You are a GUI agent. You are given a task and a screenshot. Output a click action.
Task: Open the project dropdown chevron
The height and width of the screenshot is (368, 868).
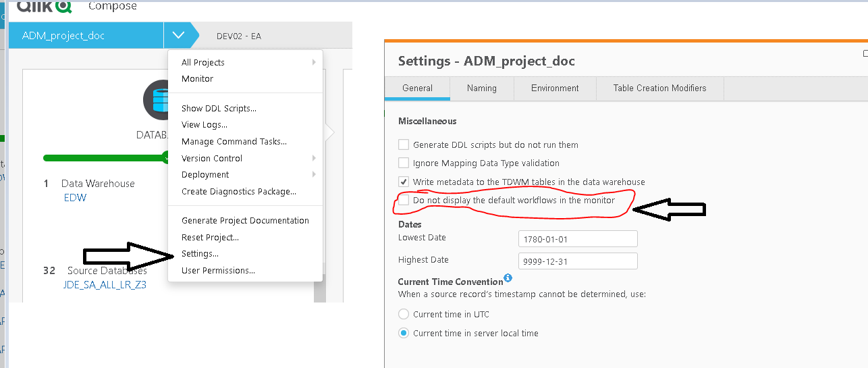pos(178,35)
